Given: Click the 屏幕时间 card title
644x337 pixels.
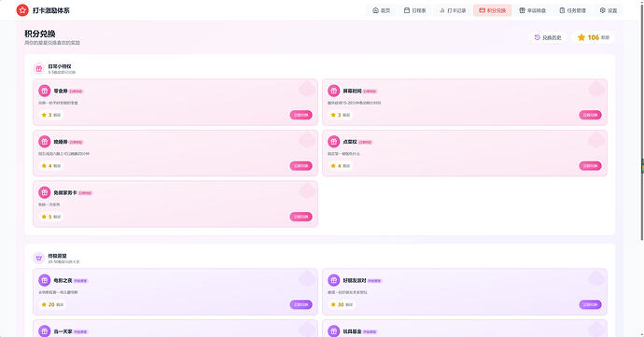Looking at the screenshot, I should [353, 91].
